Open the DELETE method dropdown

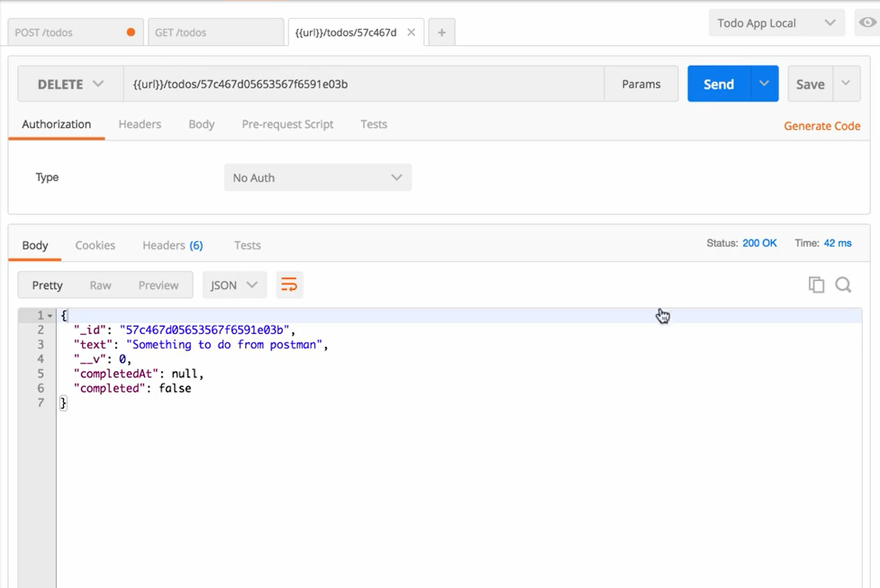pyautogui.click(x=70, y=84)
